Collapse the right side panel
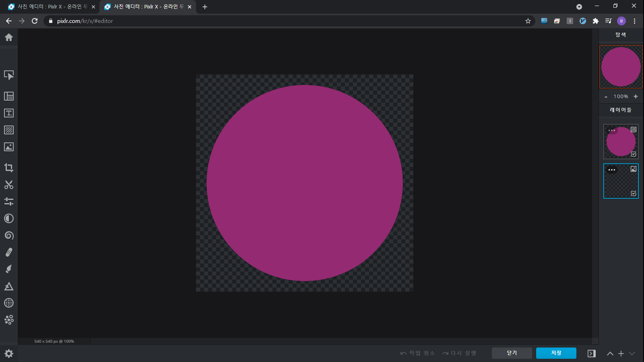 tap(592, 354)
